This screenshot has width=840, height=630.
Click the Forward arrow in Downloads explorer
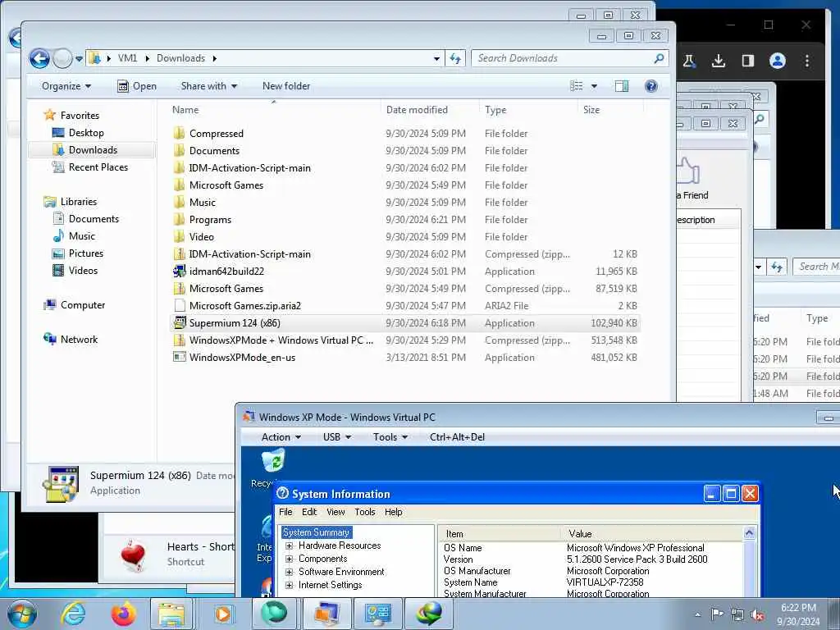pyautogui.click(x=62, y=58)
